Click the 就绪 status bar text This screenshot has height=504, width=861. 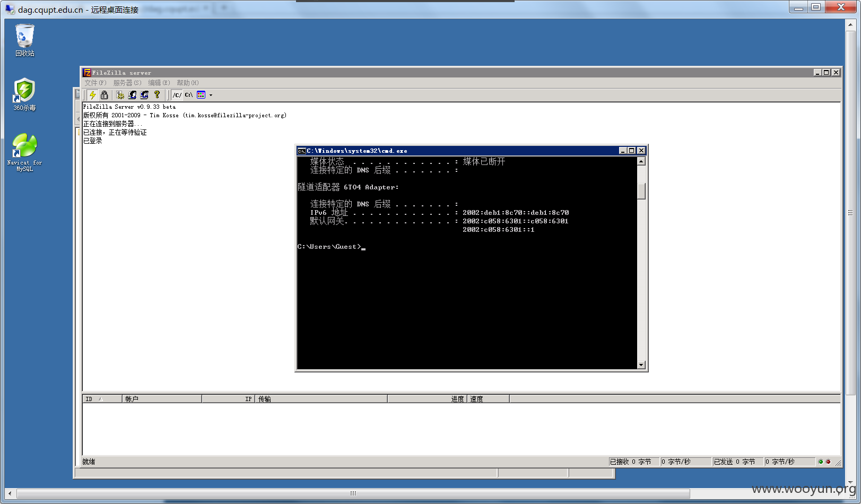(x=89, y=462)
